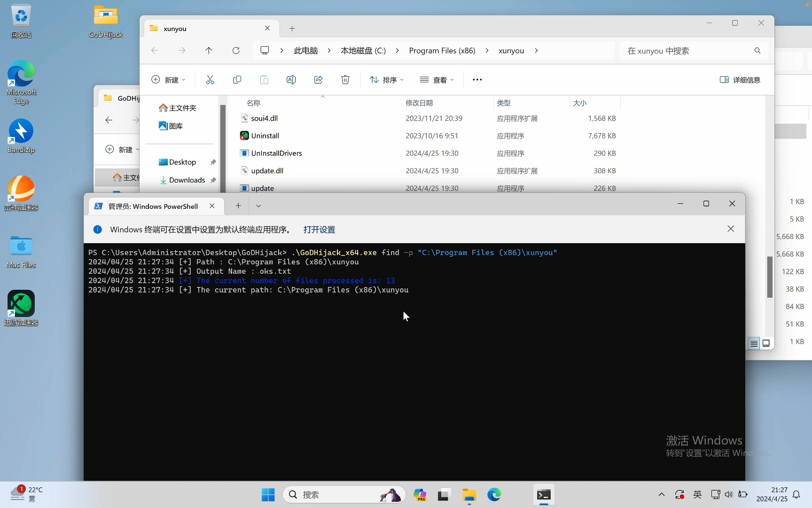Select the xunyou explorer tab
The height and width of the screenshot is (508, 812).
click(211, 28)
